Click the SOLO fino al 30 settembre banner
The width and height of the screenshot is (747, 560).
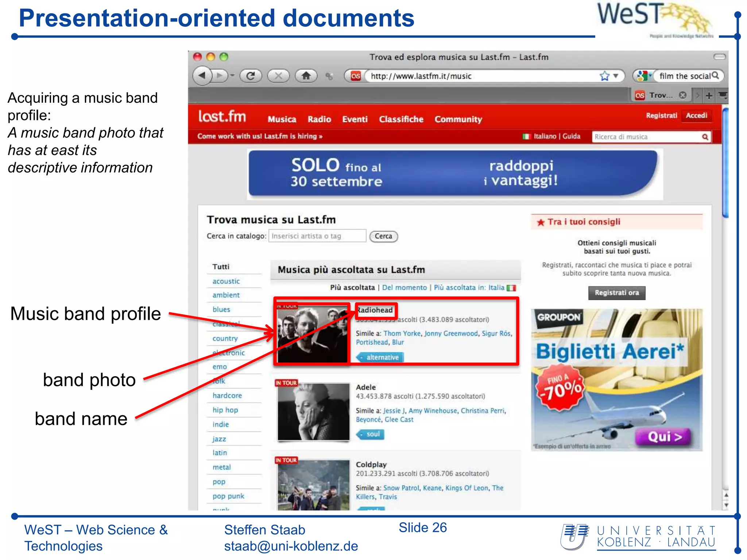pyautogui.click(x=454, y=174)
